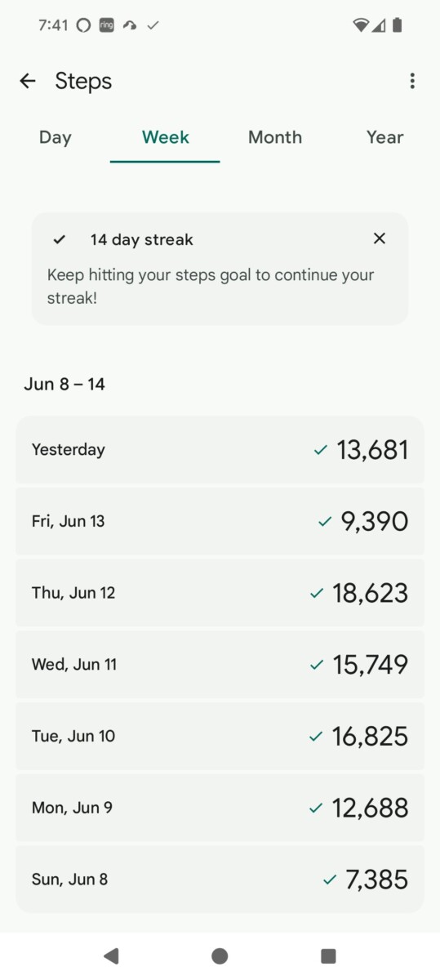The width and height of the screenshot is (440, 980).
Task: Open Yesterday's 13,681 steps entry
Action: point(220,450)
